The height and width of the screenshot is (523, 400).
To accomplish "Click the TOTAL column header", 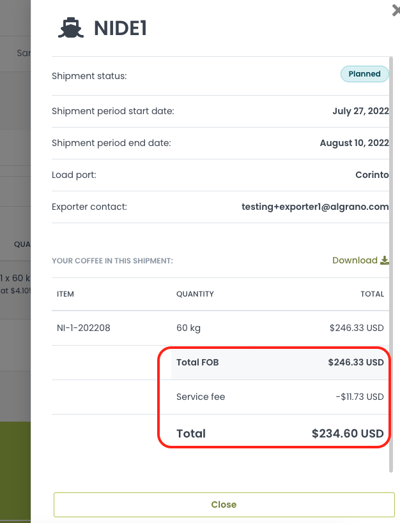I will tap(372, 294).
